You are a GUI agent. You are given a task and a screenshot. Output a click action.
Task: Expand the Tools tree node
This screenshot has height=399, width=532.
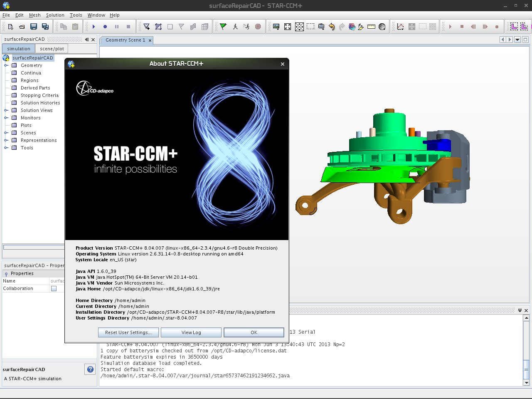pyautogui.click(x=6, y=148)
